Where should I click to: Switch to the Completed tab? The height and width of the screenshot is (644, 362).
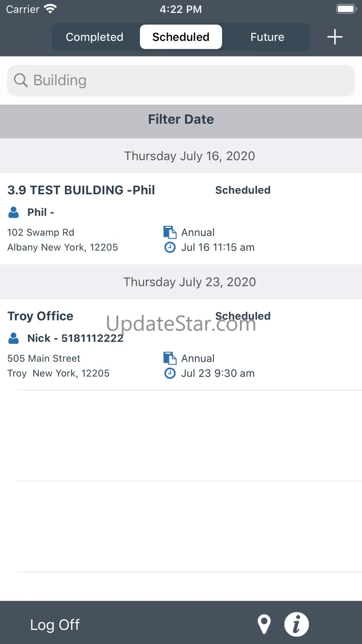[95, 37]
